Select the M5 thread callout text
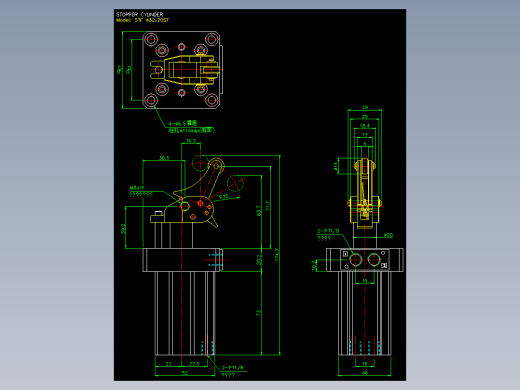The image size is (520, 390). pos(137,188)
